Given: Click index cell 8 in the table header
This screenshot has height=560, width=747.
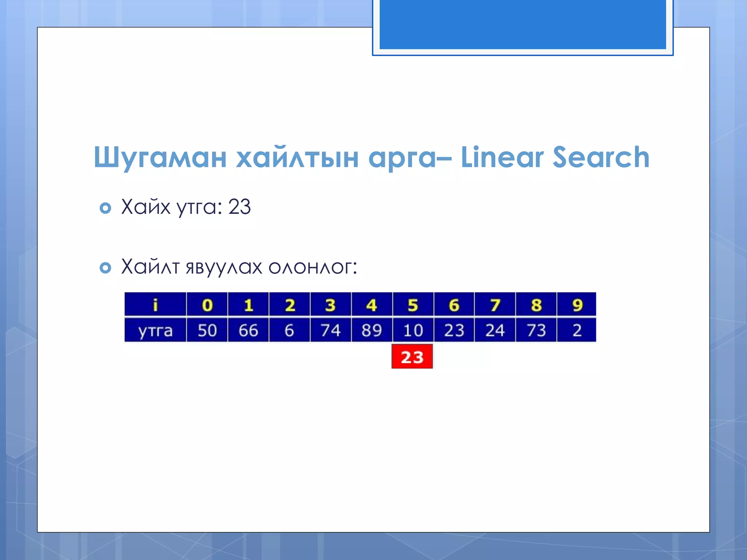Looking at the screenshot, I should tap(536, 304).
